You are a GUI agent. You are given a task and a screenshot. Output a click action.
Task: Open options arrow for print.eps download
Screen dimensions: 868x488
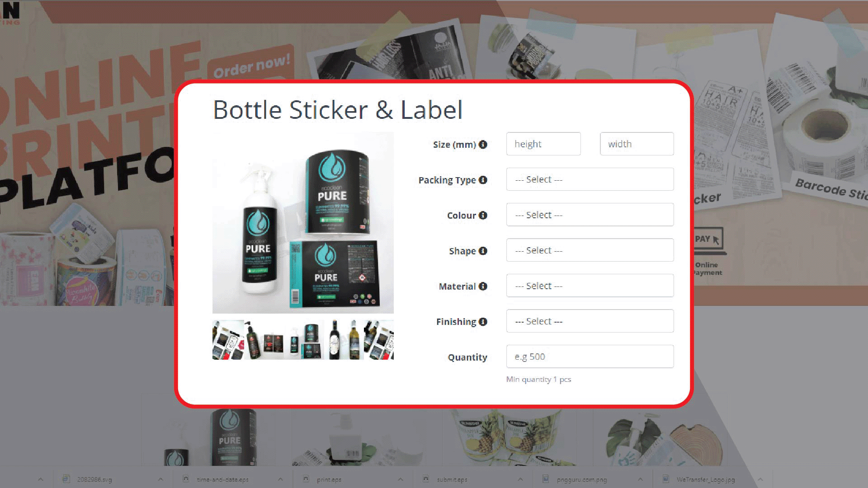tap(401, 479)
